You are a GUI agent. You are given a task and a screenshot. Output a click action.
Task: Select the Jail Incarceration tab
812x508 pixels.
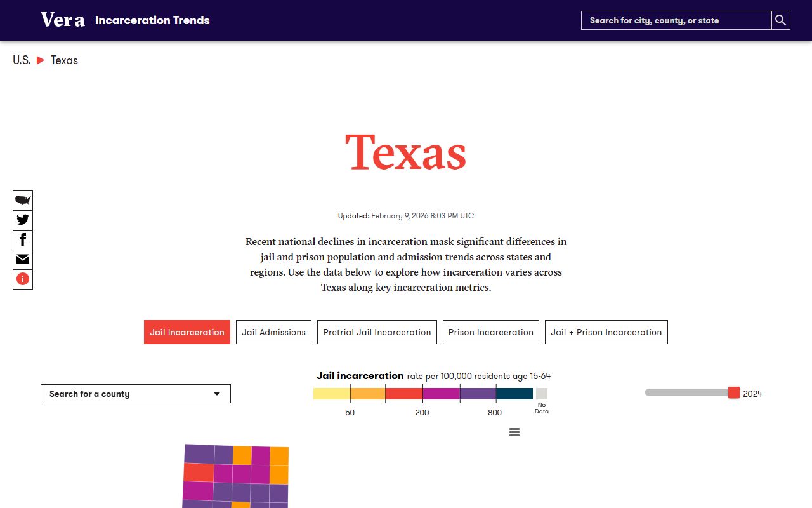(x=187, y=332)
